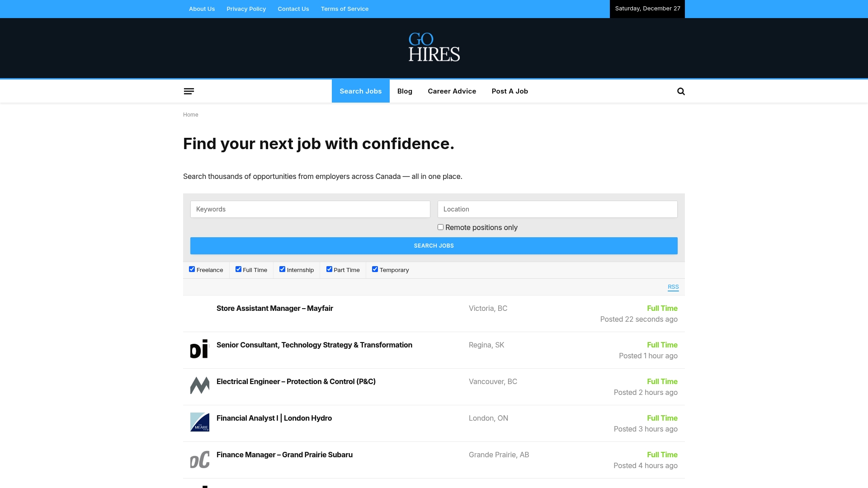Open the RSS feed link
The image size is (868, 488).
click(673, 287)
